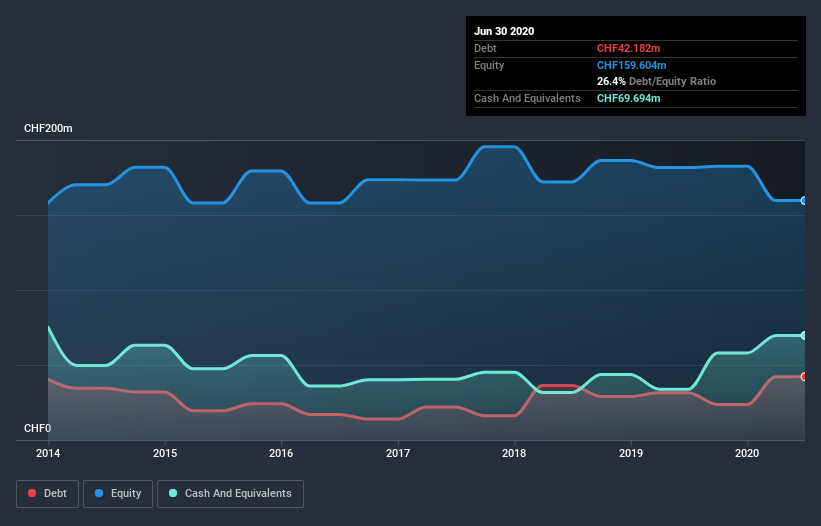Toggle the Debt legend button
This screenshot has height=526, width=821.
click(x=47, y=494)
